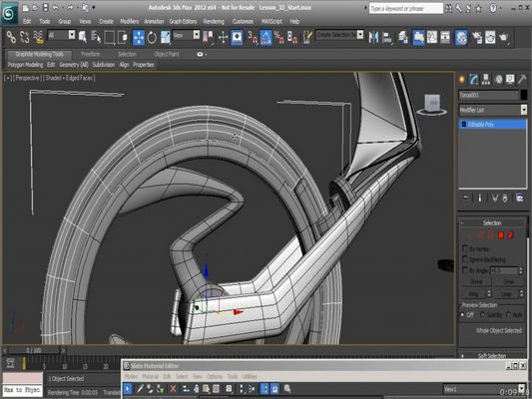Enable the By Vertex checkbox
This screenshot has height=399, width=532.
point(465,248)
